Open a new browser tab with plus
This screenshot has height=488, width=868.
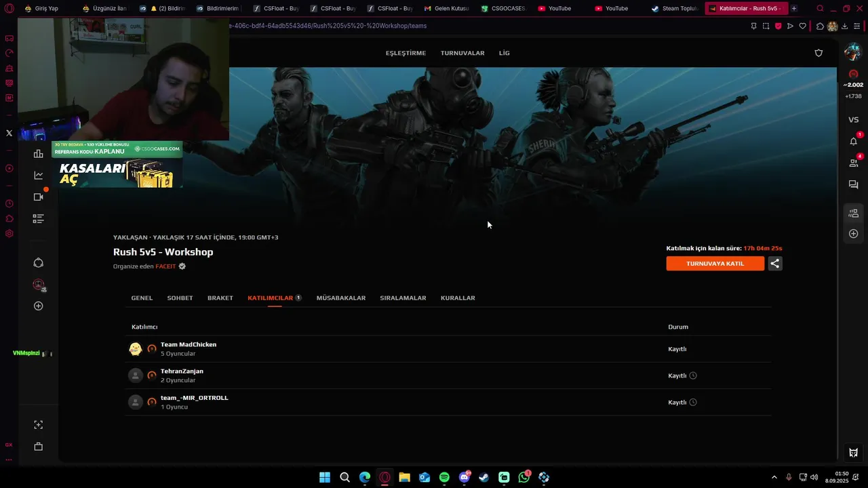(x=794, y=8)
